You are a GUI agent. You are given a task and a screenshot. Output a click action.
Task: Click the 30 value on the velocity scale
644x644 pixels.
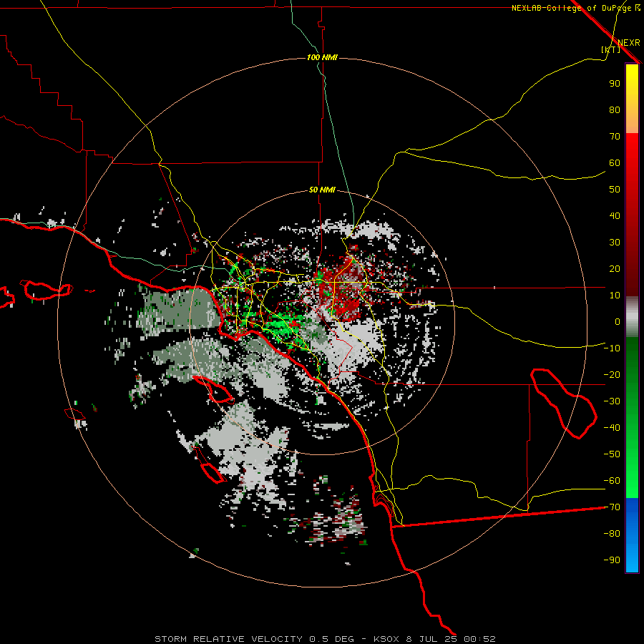pos(615,243)
